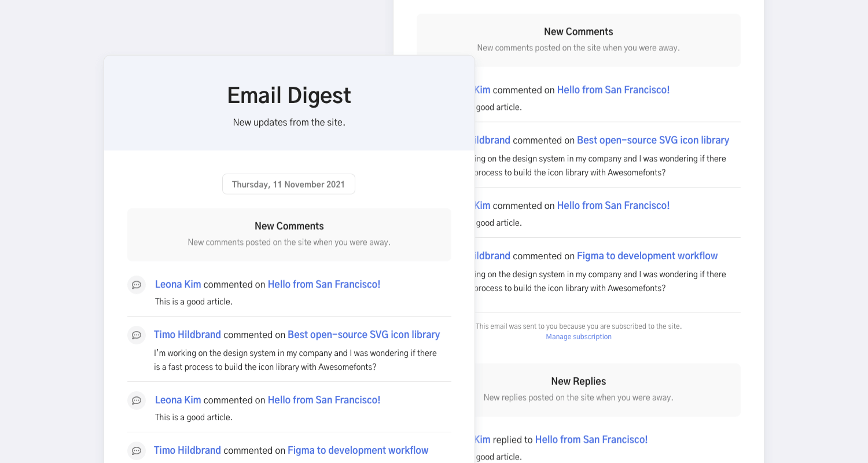Click the 'Thursday, 11 November 2021' date pill
This screenshot has width=868, height=463.
(289, 184)
